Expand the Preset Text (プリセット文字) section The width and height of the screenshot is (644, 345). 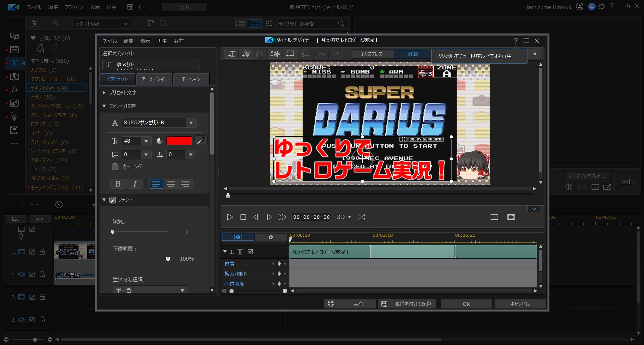104,92
